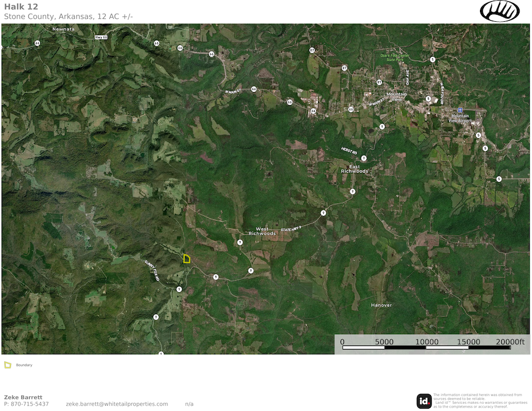Viewport: 532px width, 411px height.
Task: Click the Land id logo badge
Action: click(424, 401)
